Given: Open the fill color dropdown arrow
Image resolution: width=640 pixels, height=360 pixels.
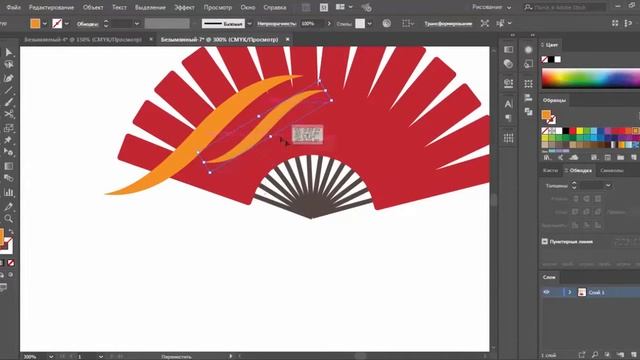Looking at the screenshot, I should click(x=45, y=24).
